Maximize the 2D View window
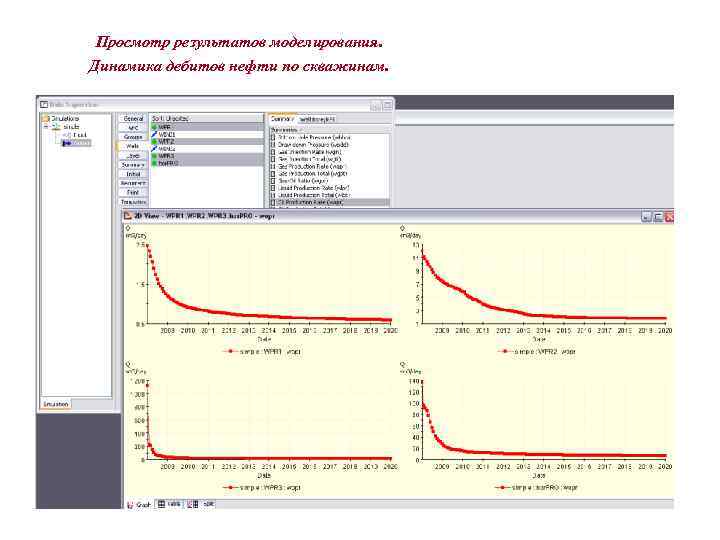The image size is (720, 540). coord(658,217)
